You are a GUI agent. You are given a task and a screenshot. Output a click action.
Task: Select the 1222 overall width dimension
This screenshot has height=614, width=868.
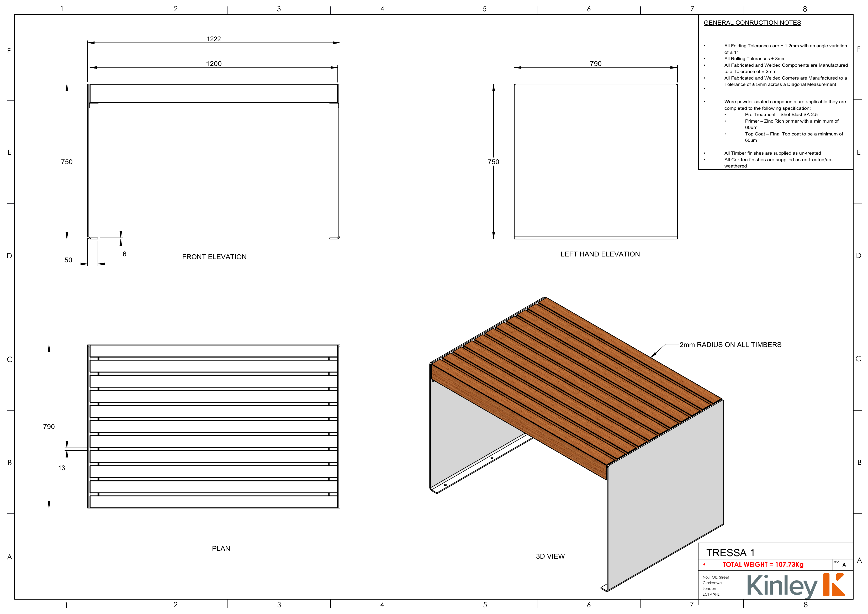click(x=214, y=39)
